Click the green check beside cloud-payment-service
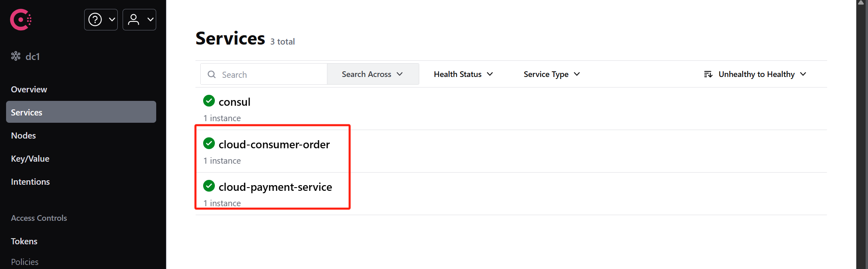868x269 pixels. [209, 186]
